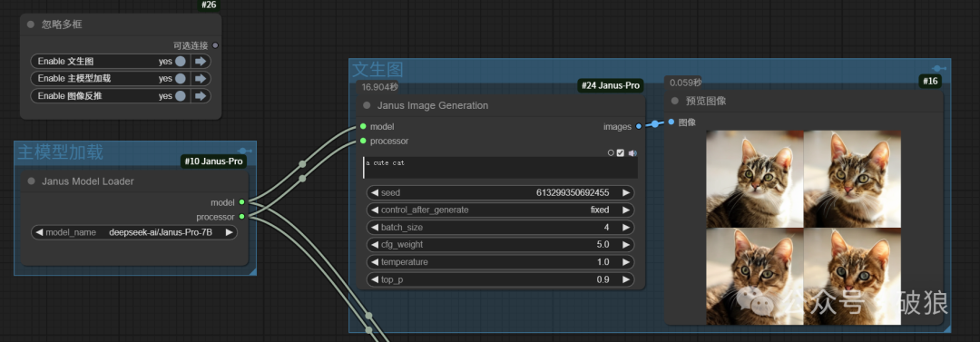
Task: Click the model input port on Janus Image Generation
Action: [363, 126]
